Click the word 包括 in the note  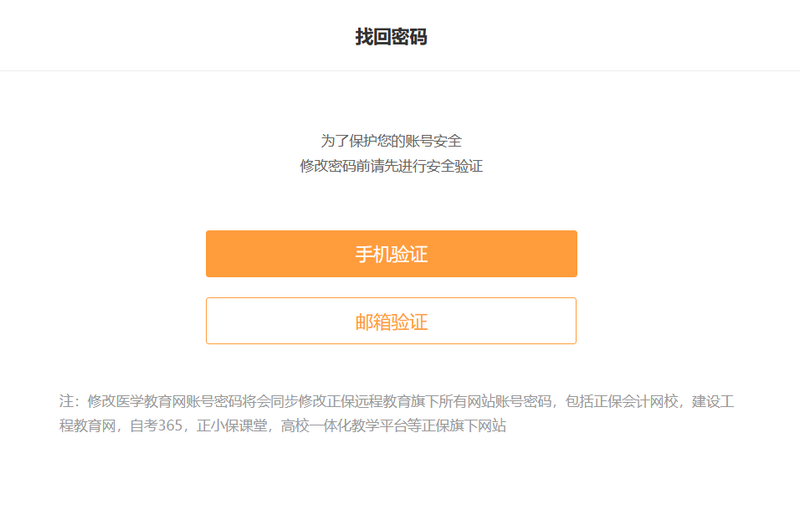[580, 401]
